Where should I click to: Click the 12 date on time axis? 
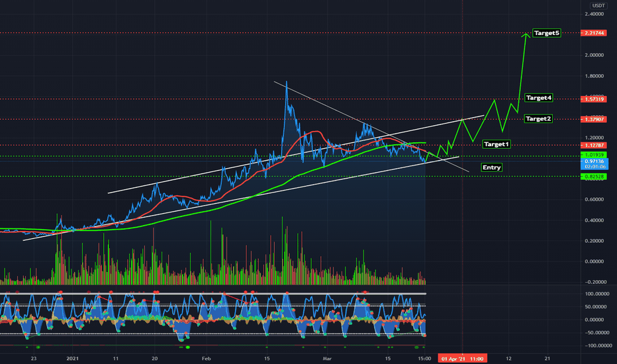tap(509, 359)
